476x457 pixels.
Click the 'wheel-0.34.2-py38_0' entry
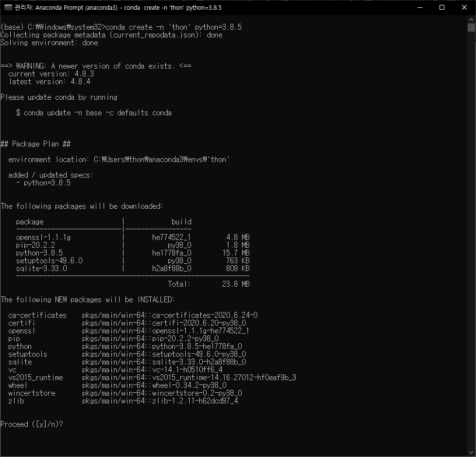point(190,385)
